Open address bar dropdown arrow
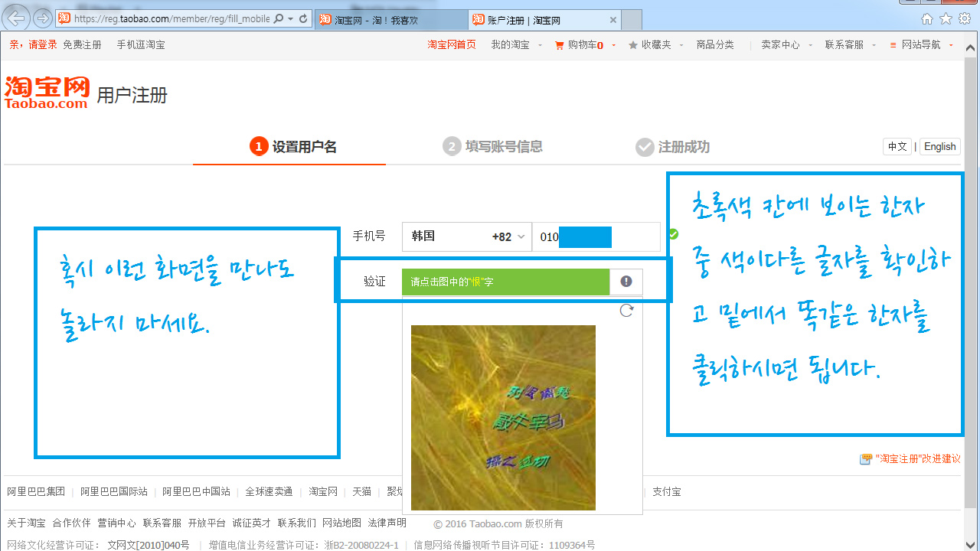 [290, 18]
